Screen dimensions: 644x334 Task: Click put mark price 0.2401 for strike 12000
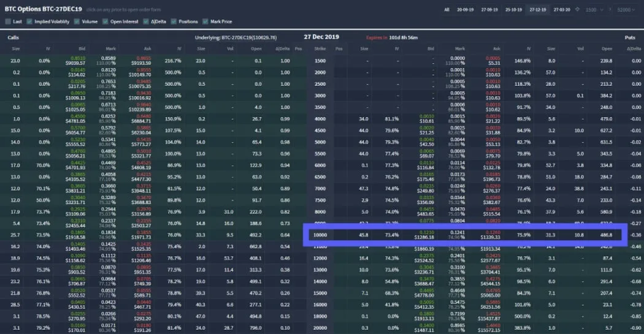[x=458, y=256]
